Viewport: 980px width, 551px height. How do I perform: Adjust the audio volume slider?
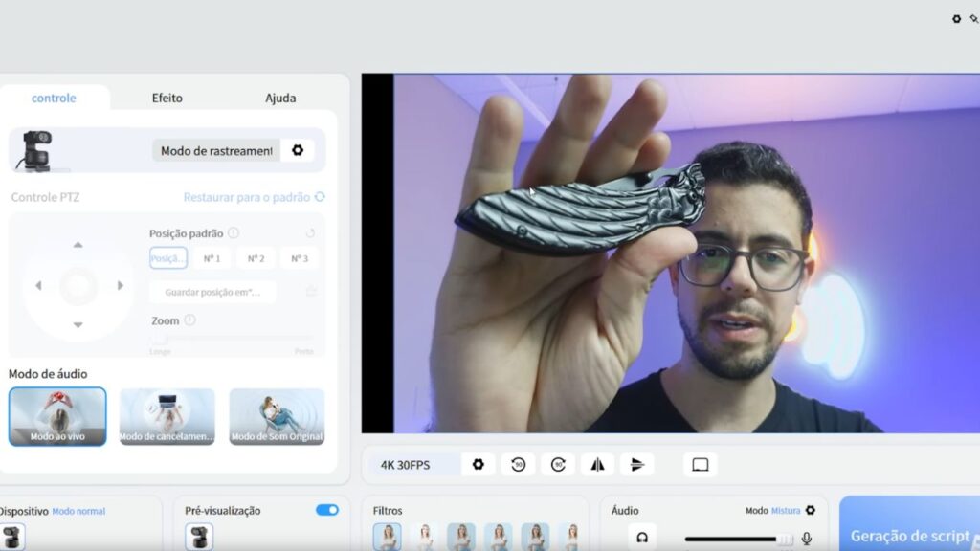tap(739, 540)
